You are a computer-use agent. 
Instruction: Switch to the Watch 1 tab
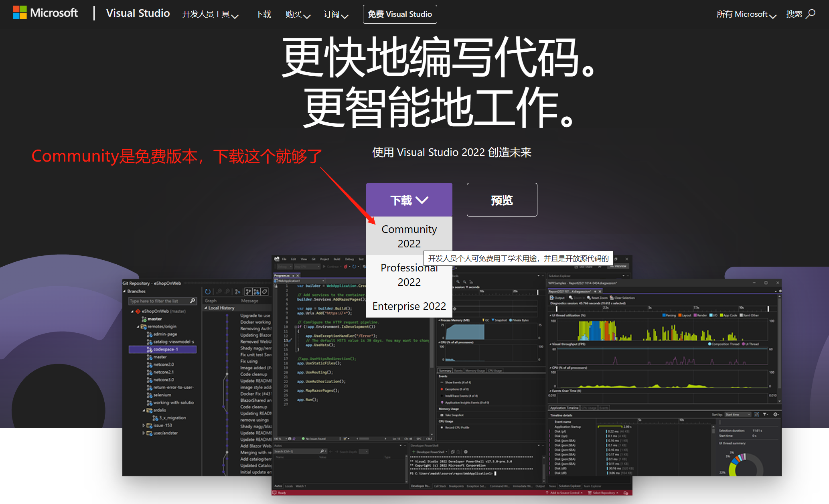coord(300,486)
